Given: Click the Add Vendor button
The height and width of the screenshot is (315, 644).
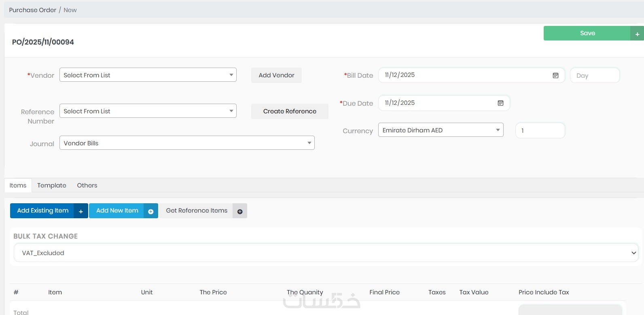Looking at the screenshot, I should click(276, 75).
